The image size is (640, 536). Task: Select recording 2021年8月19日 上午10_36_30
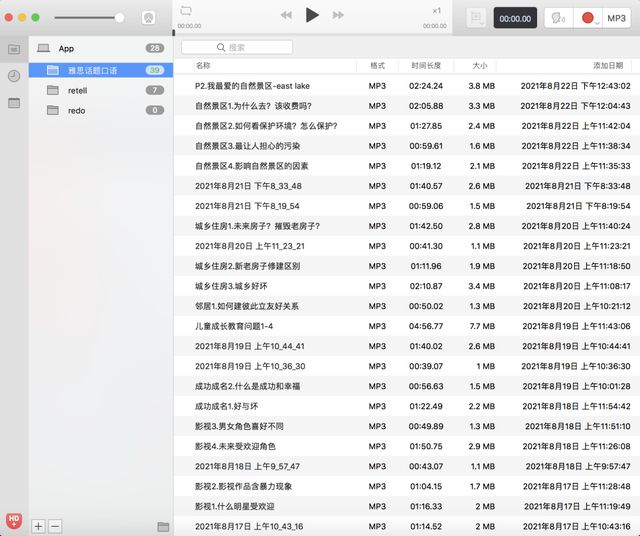407,366
